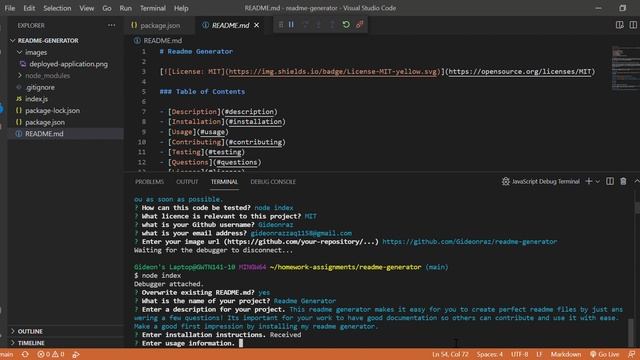Go to line via Ln 54, Col 72

(450, 354)
